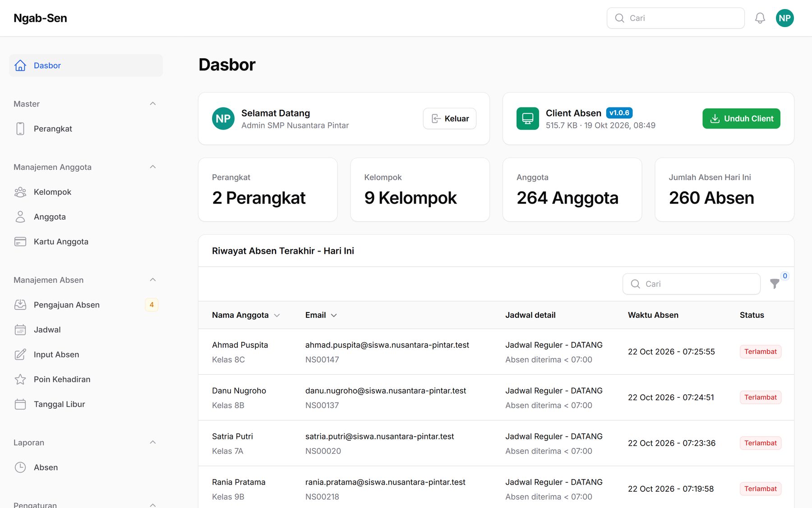Select email danu.nugroho@siswa.nusantara-pintar.test

click(386, 391)
